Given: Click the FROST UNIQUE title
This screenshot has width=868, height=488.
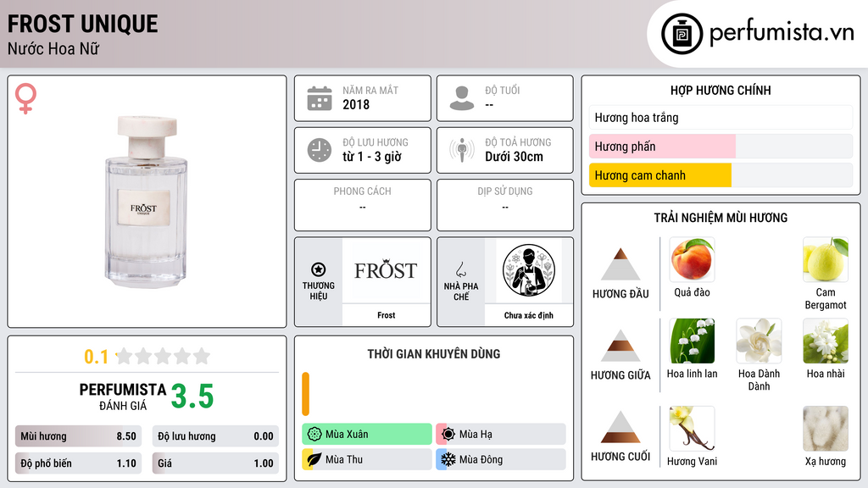Looking at the screenshot, I should pos(83,24).
